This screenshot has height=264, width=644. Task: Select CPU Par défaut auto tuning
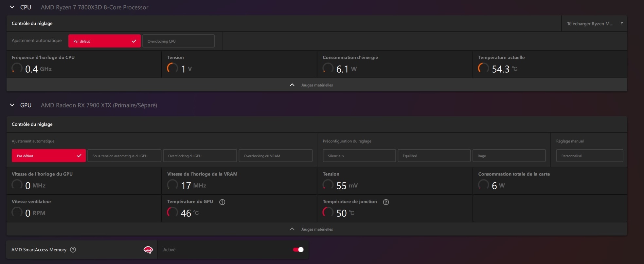click(104, 41)
